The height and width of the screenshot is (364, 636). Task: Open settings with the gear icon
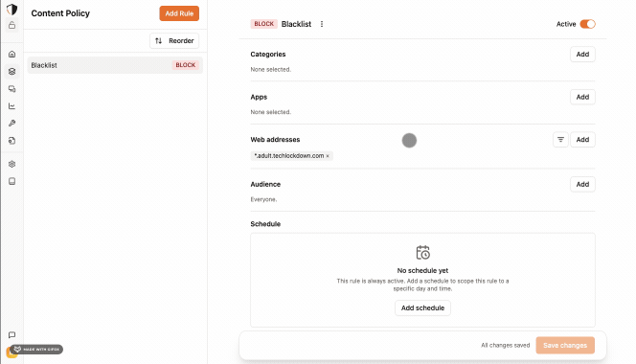(11, 164)
